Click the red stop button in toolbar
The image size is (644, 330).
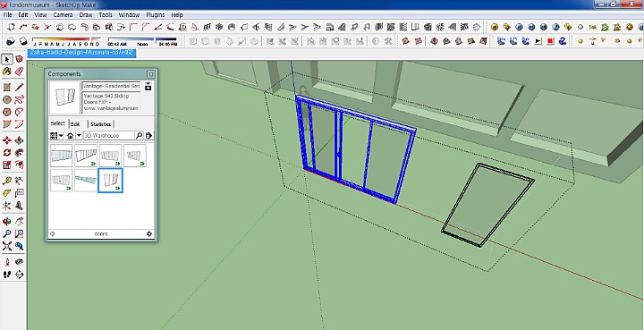pyautogui.click(x=551, y=41)
